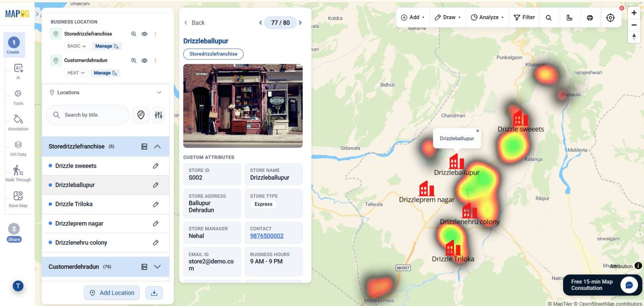Viewport: 644px width, 306px height.
Task: Zoom to Customerdehradun layer
Action: (x=134, y=60)
